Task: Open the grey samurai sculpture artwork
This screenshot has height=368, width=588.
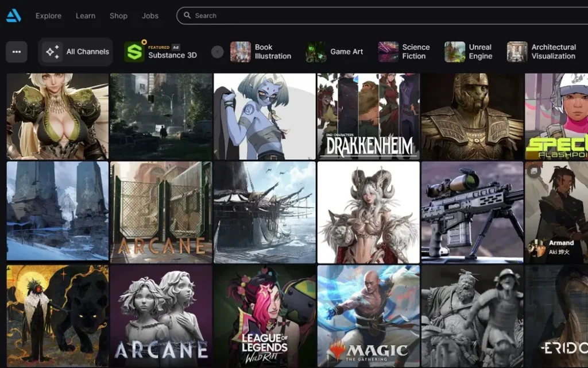Action: pos(472,316)
